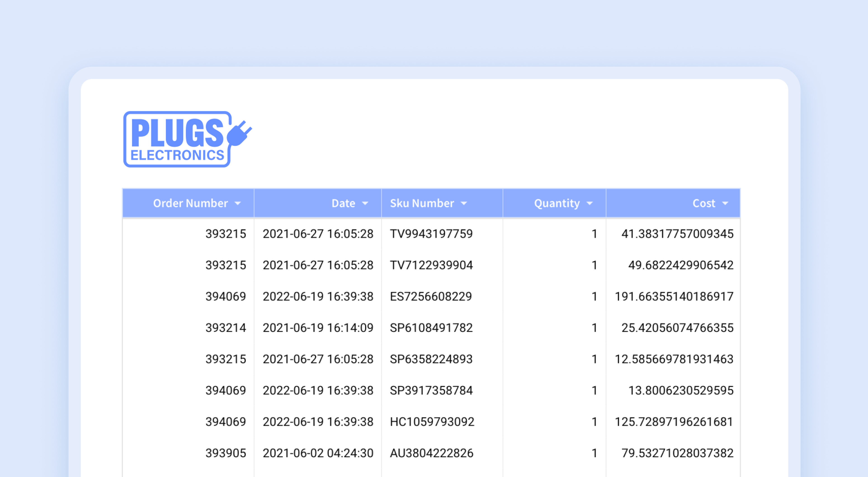Select quantity 1 in the SP6108491782 row
This screenshot has width=868, height=477.
pyautogui.click(x=594, y=327)
